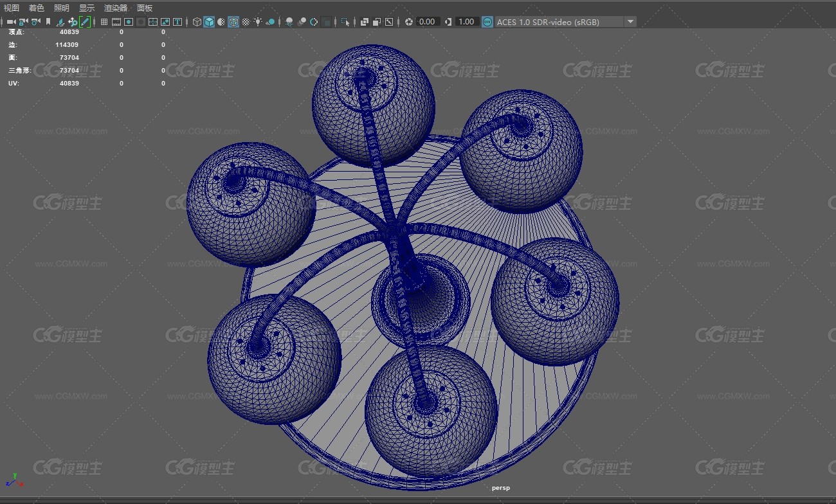Viewport: 836px width, 504px height.
Task: Enable the 2D Pan/Zoom icon
Action: point(73,22)
